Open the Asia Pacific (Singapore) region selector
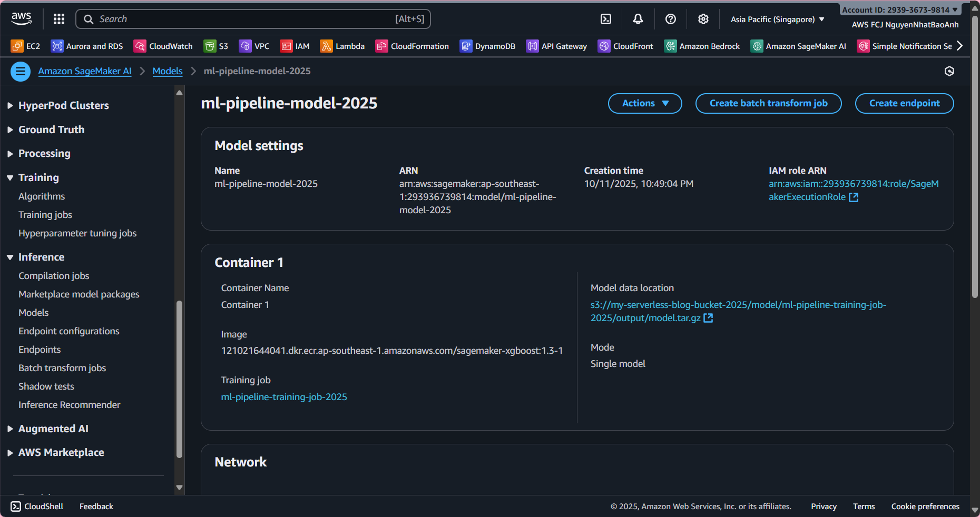 pos(778,19)
